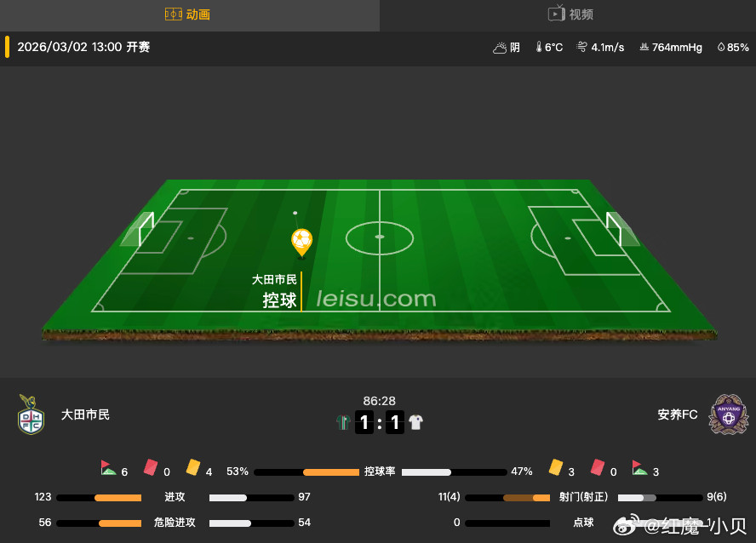Click the humidity droplet icon
Screen dimensions: 756x543
pyautogui.click(x=721, y=47)
